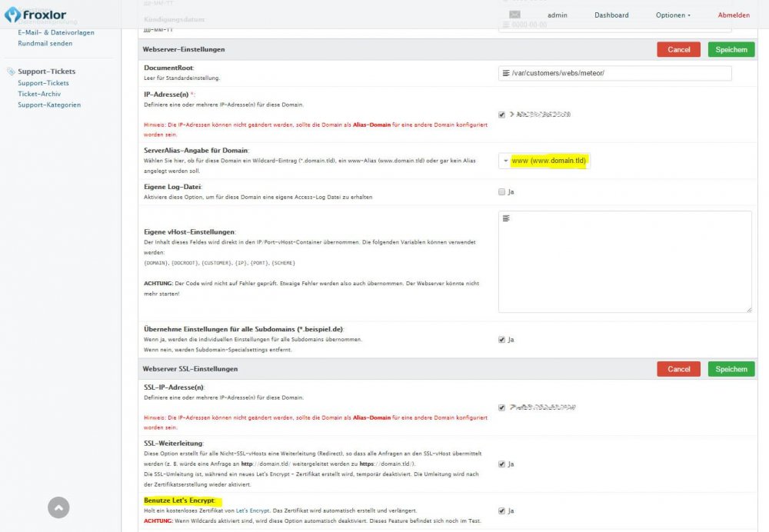Image resolution: width=769 pixels, height=532 pixels.
Task: Toggle the Benutze Let's Encrypt checkbox
Action: pyautogui.click(x=501, y=511)
